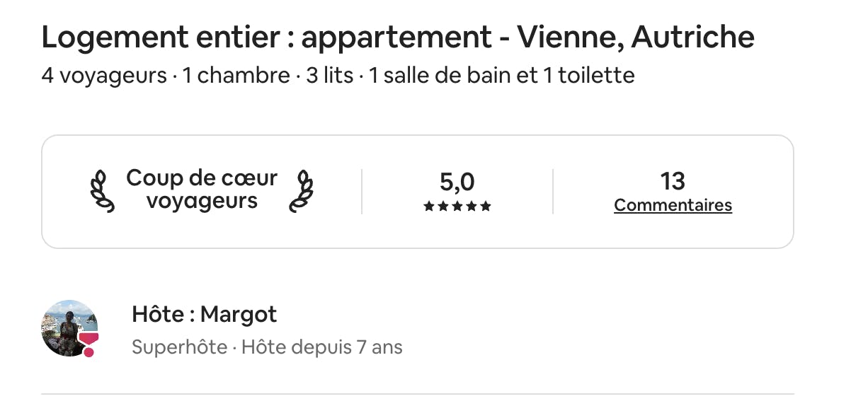Click the "Hôte : Margot" name

204,314
